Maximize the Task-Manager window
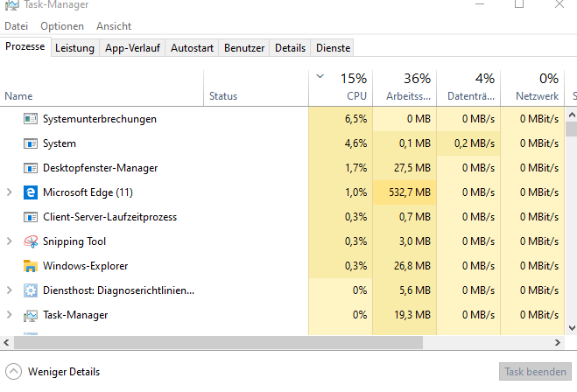 (x=519, y=4)
